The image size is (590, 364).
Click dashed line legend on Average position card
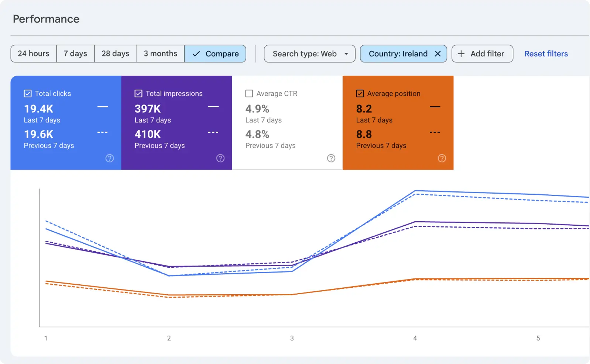pos(435,132)
